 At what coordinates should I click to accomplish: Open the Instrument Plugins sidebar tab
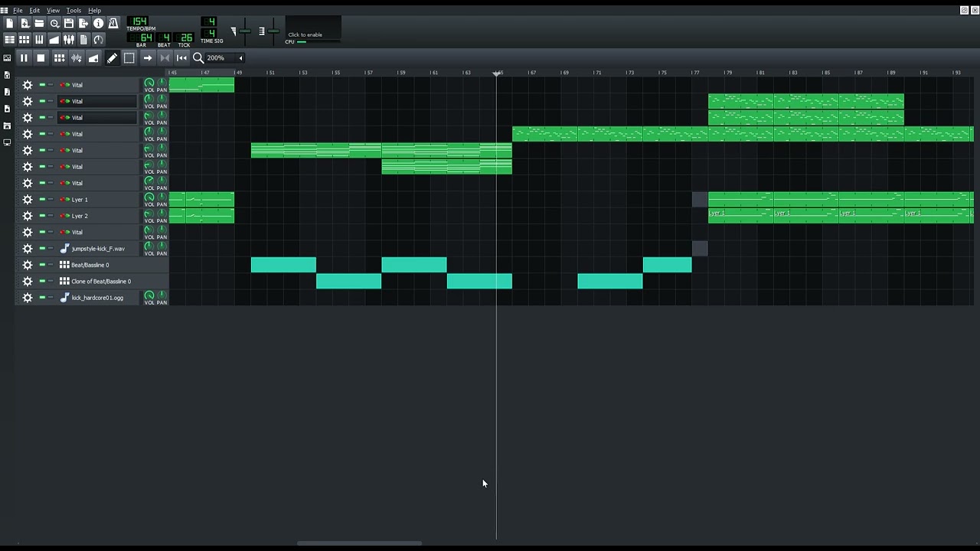7,57
